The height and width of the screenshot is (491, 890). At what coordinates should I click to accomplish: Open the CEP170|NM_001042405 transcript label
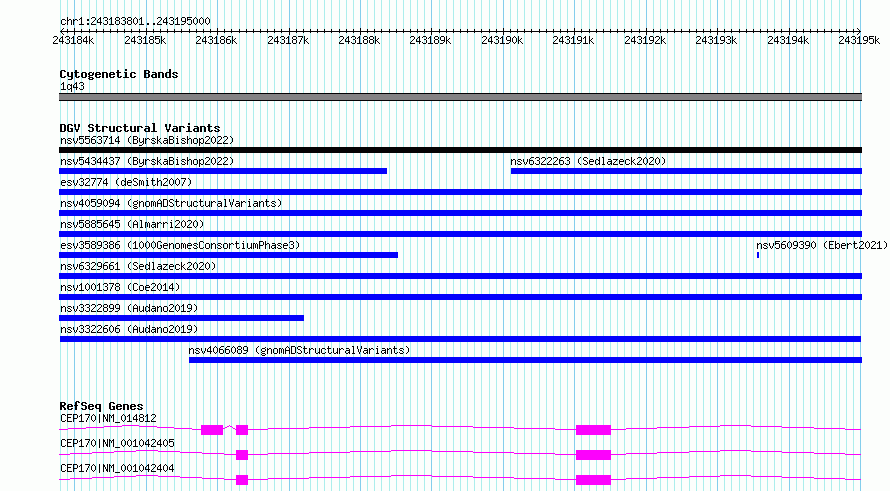[117, 443]
